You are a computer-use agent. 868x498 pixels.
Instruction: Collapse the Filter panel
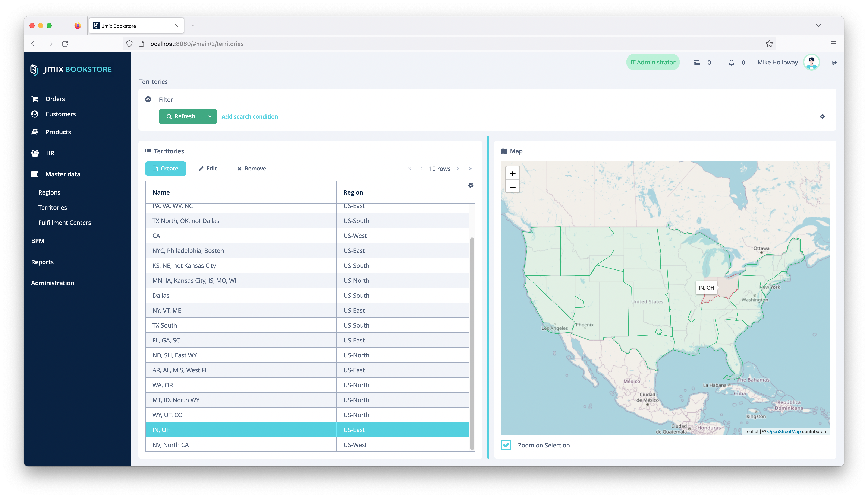148,99
